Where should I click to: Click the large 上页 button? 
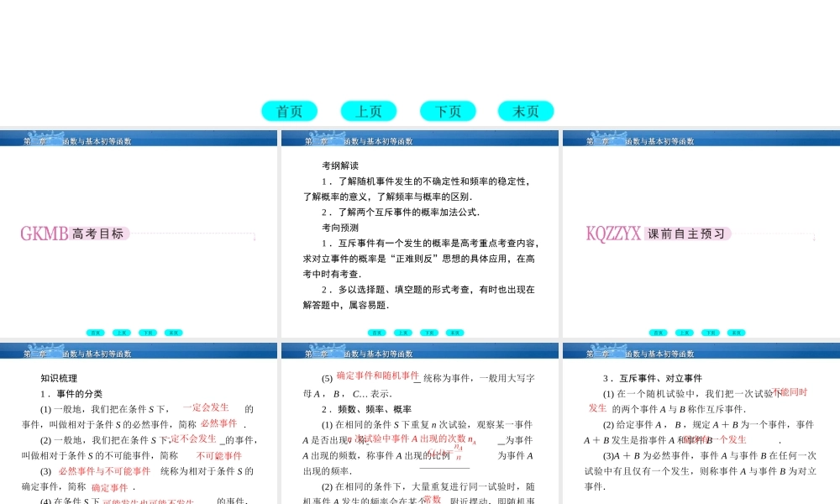[x=369, y=111]
